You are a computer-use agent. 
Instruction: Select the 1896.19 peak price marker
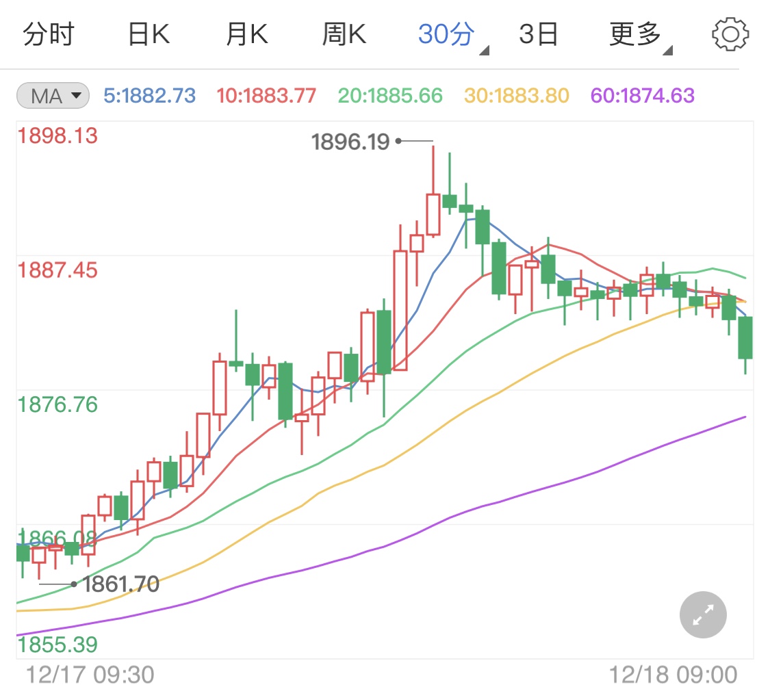350,141
